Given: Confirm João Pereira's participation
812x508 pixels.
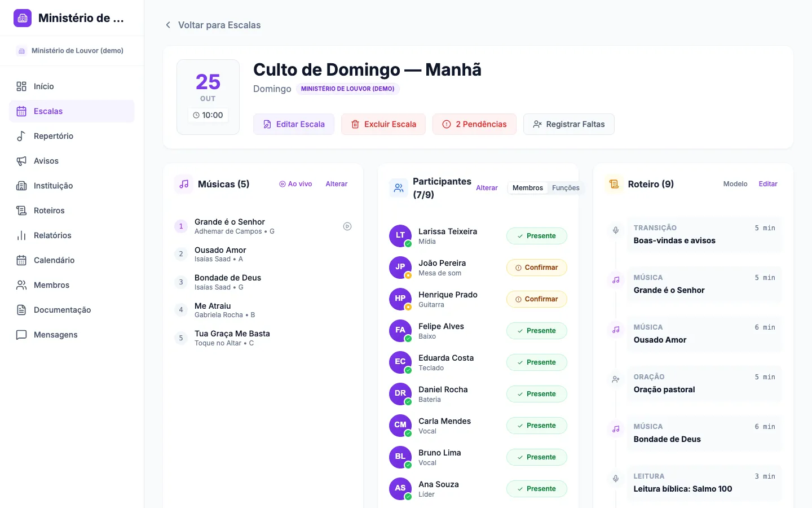Looking at the screenshot, I should (537, 268).
